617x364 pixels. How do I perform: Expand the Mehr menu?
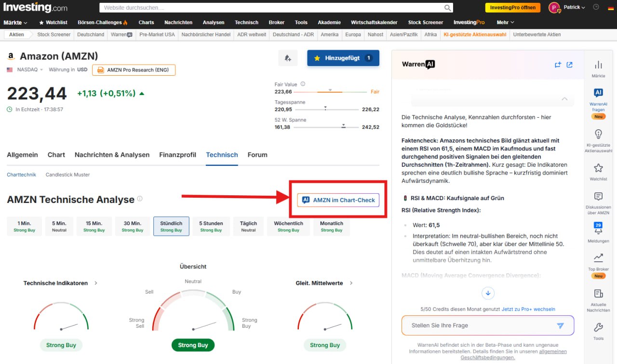point(505,22)
